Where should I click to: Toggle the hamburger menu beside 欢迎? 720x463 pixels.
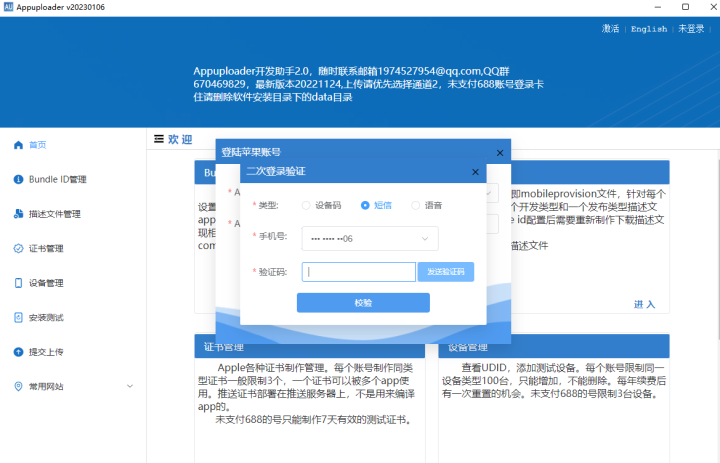click(159, 139)
